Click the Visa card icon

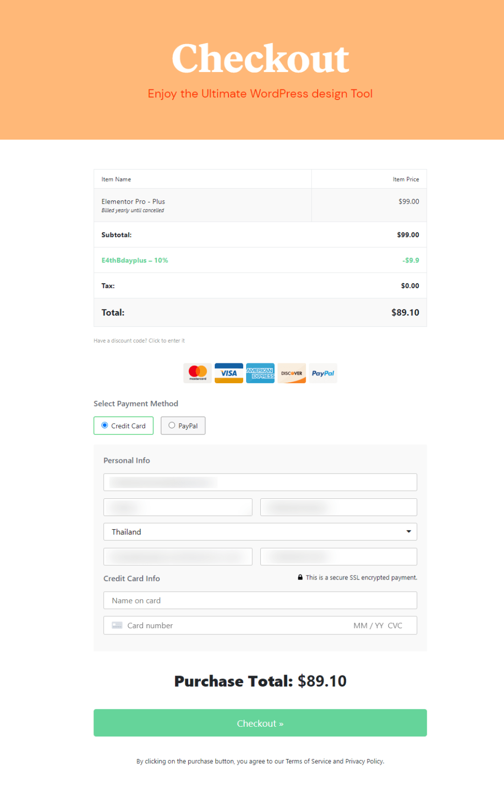(x=229, y=373)
